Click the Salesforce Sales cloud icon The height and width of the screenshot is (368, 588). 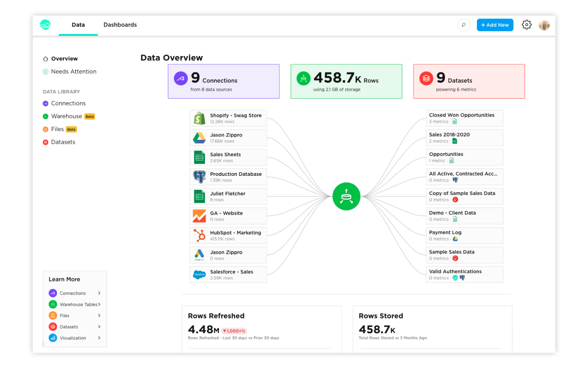(x=199, y=275)
